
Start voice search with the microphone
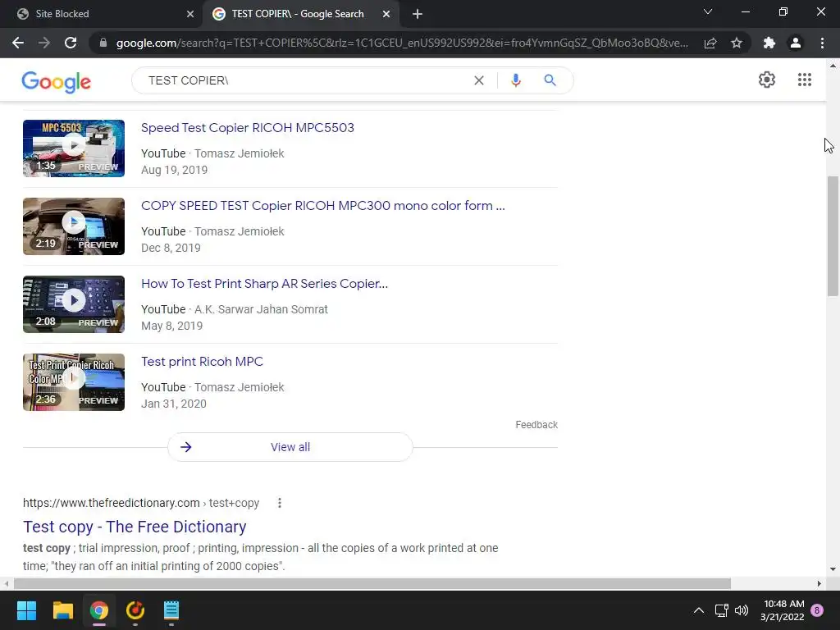pyautogui.click(x=515, y=80)
